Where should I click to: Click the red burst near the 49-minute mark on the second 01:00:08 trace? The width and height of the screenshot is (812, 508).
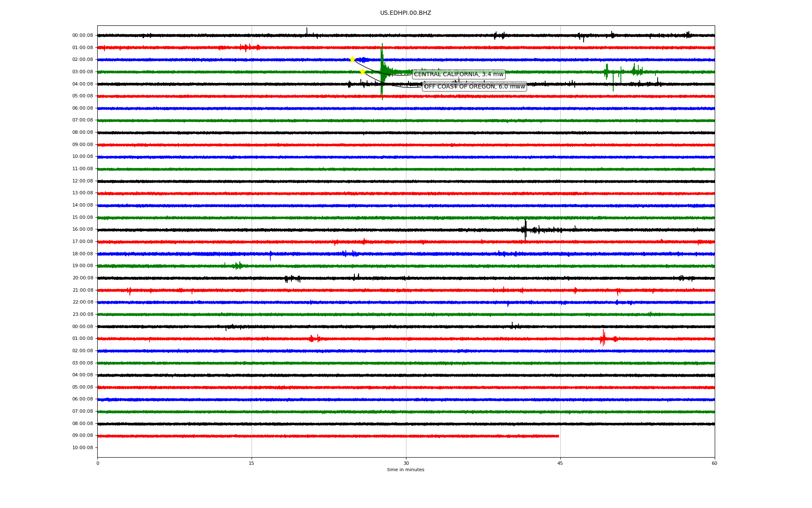[x=603, y=338]
